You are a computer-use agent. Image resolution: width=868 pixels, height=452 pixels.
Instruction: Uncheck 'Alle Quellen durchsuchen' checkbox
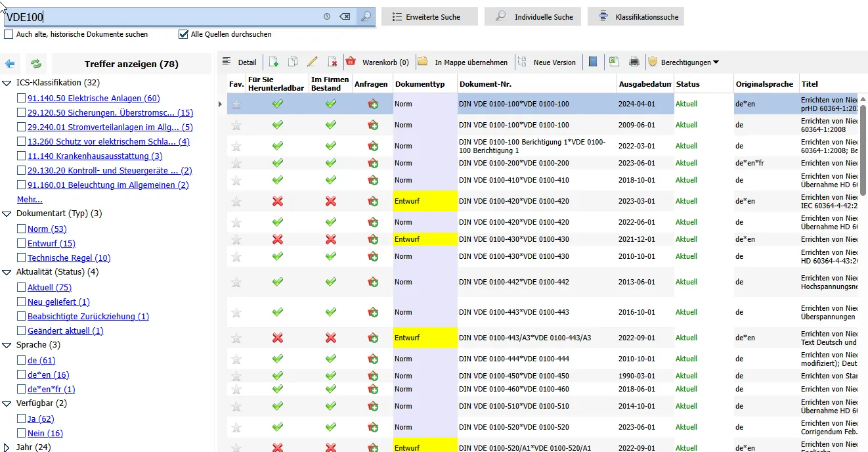pos(183,34)
